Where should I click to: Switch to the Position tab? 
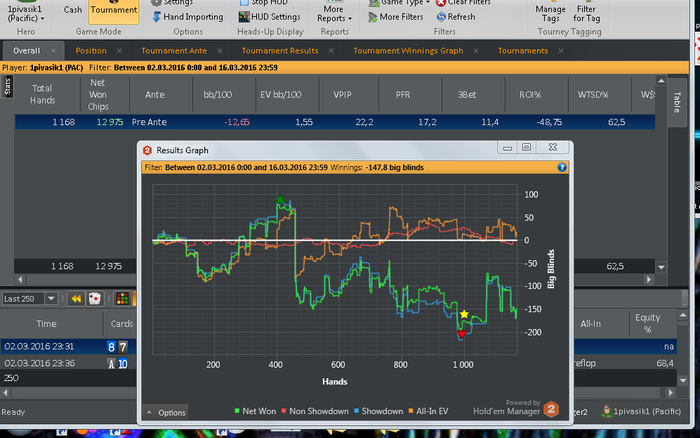[91, 51]
